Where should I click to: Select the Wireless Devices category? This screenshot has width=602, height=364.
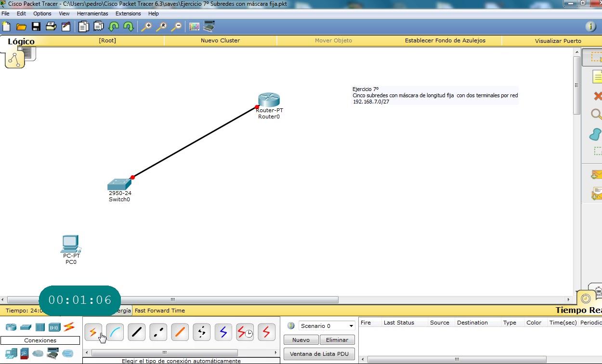pos(54,327)
